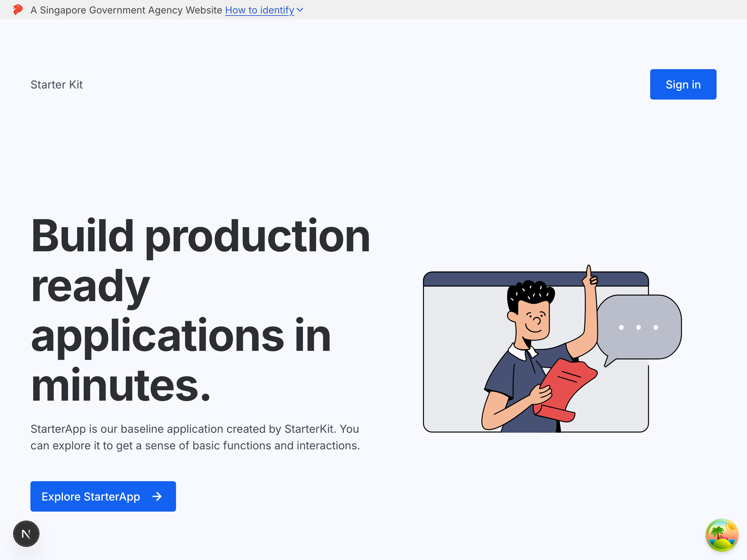Click the lion head icon in the government banner

tap(18, 10)
